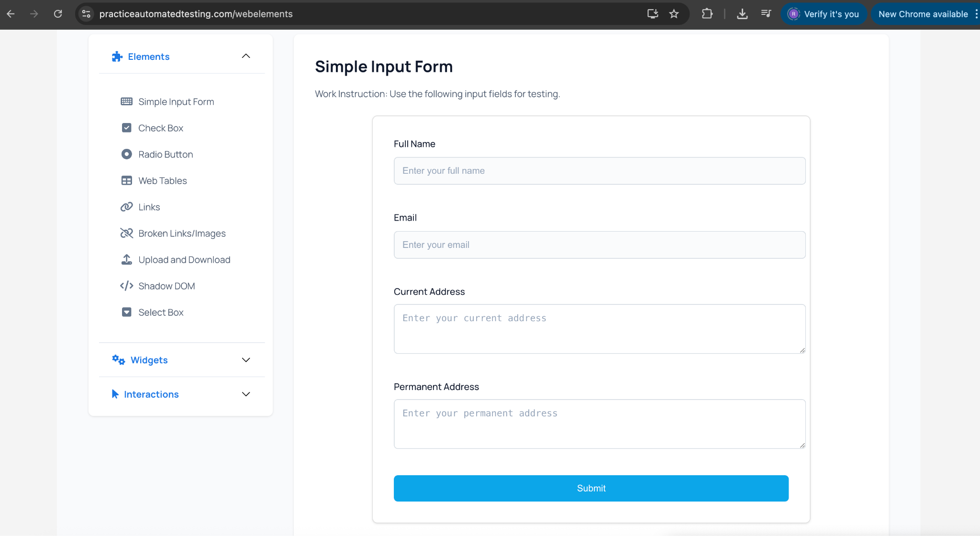Click the install app icon in address bar

[653, 14]
